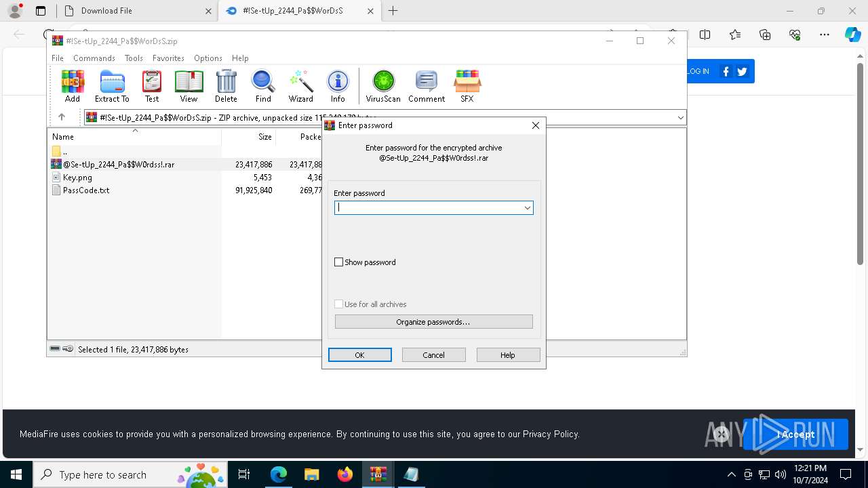Open a new browser tab

pos(393,11)
